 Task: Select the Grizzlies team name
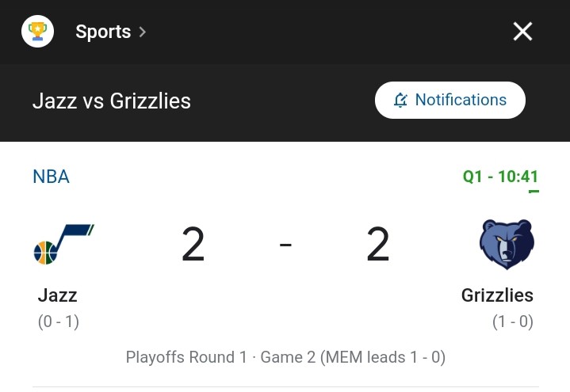coord(497,295)
